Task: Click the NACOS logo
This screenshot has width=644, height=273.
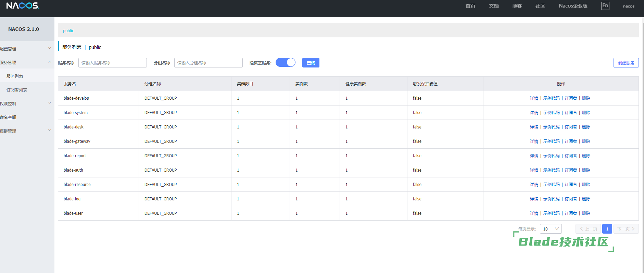Action: 23,5
